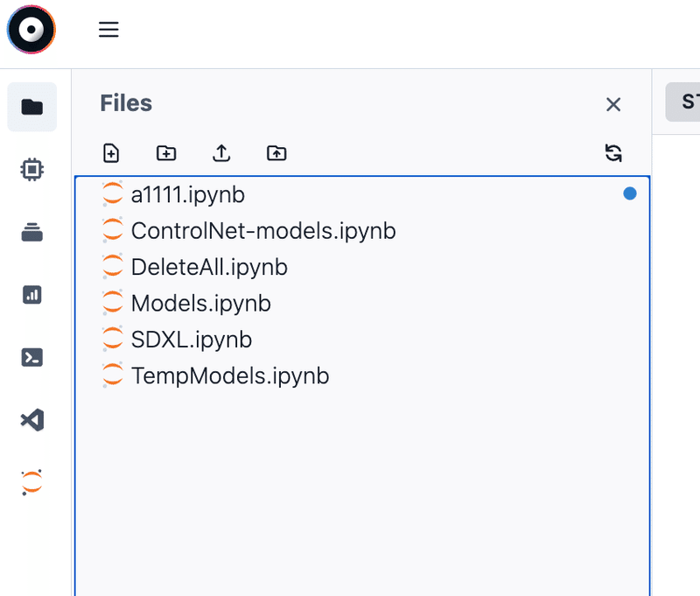700x596 pixels.
Task: Refresh the file list
Action: 613,153
